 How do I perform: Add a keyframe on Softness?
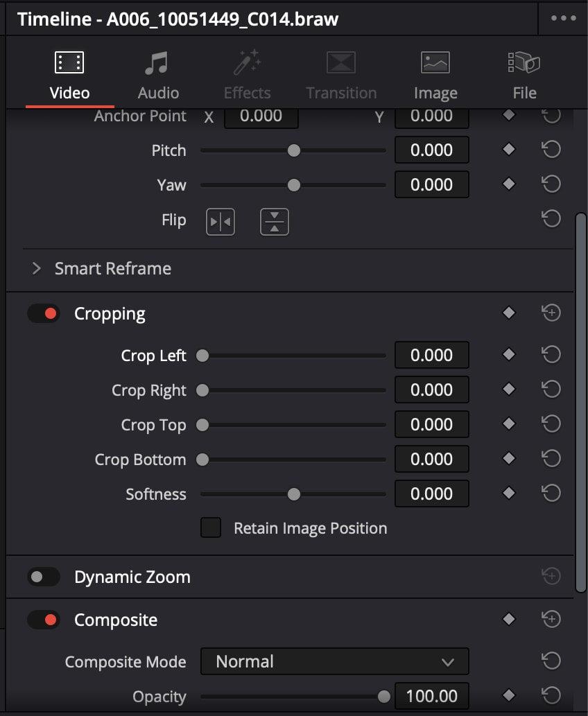coord(509,494)
